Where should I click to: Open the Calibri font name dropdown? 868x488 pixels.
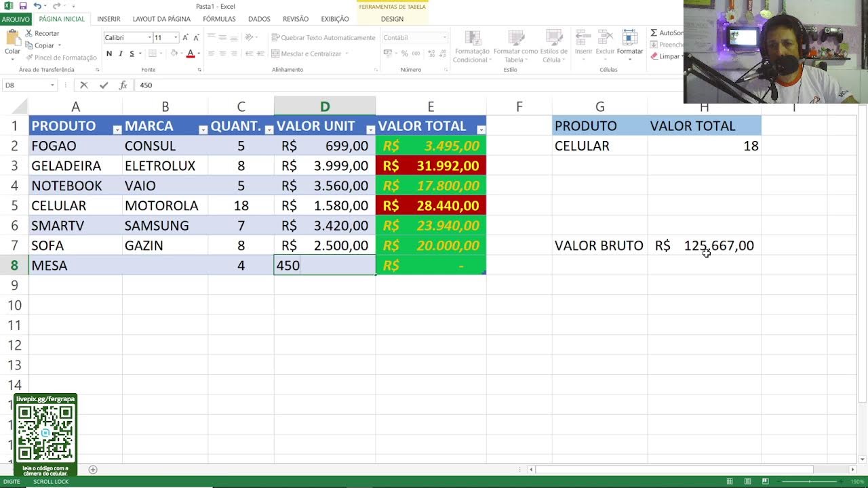149,38
